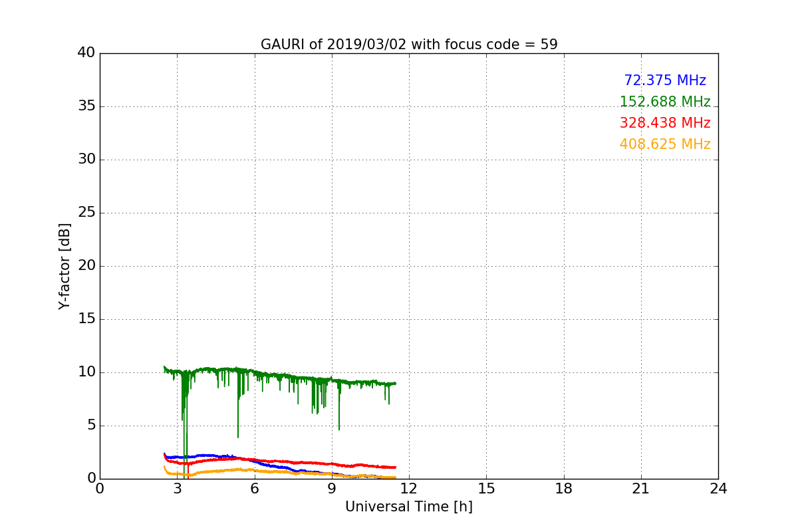This screenshot has height=532, width=798.
Task: Click the y-axis tick label 40
Action: [86, 53]
